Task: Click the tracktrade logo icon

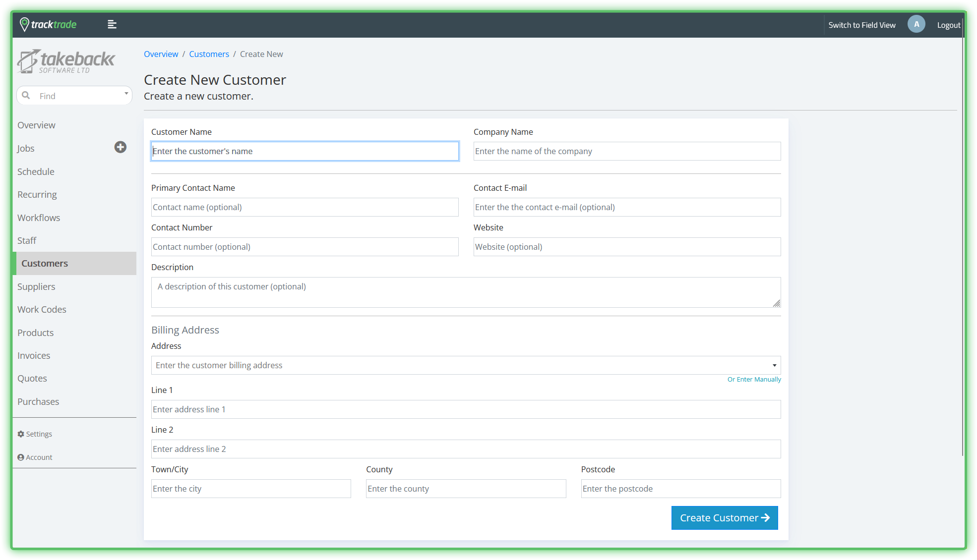Action: tap(24, 24)
